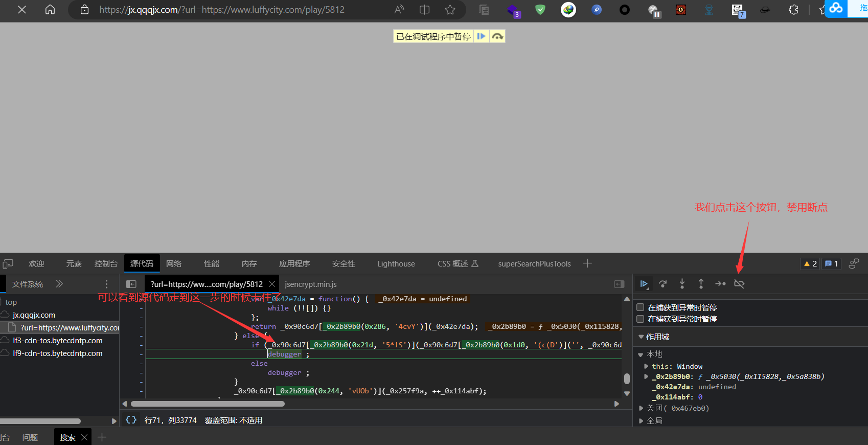Open the superSearchPlusTools tab
This screenshot has width=868, height=445.
[x=534, y=264]
